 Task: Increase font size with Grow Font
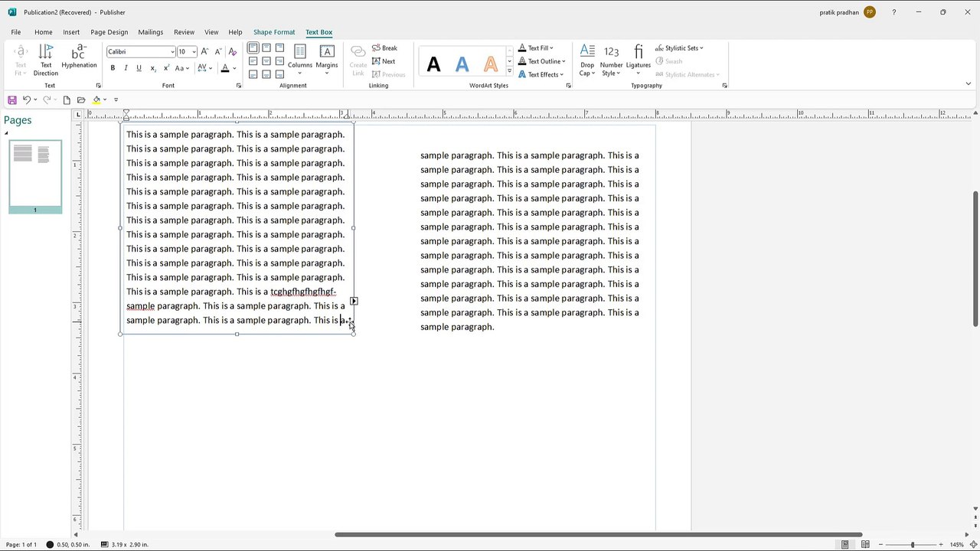[x=204, y=51]
